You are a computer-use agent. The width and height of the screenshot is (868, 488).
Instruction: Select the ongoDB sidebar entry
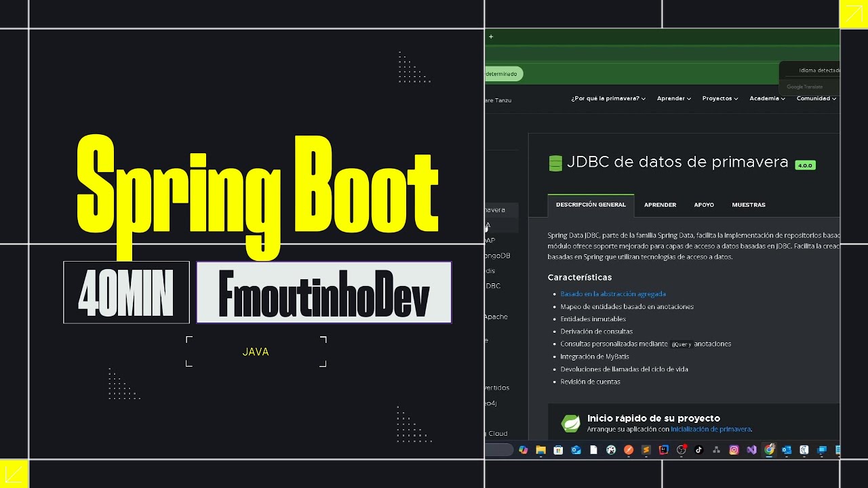point(497,256)
